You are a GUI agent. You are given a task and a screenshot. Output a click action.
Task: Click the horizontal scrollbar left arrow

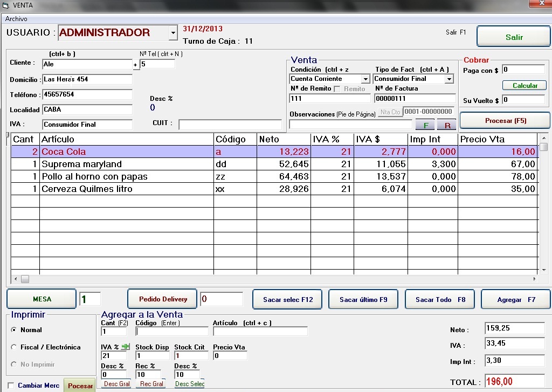pos(16,279)
